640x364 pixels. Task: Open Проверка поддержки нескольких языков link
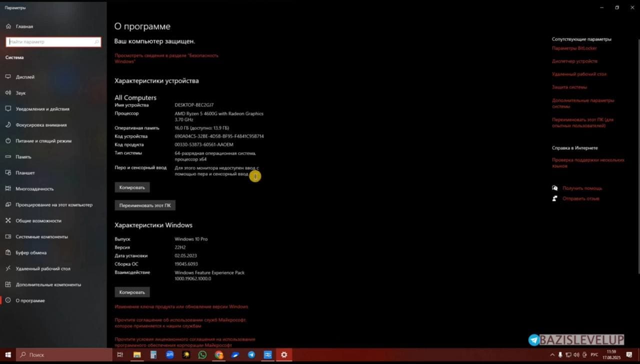(x=588, y=163)
